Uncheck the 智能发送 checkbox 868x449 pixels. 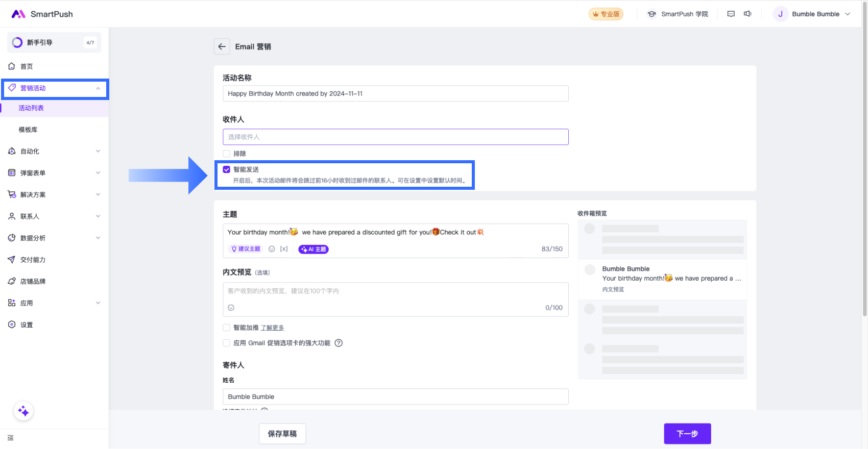click(227, 169)
